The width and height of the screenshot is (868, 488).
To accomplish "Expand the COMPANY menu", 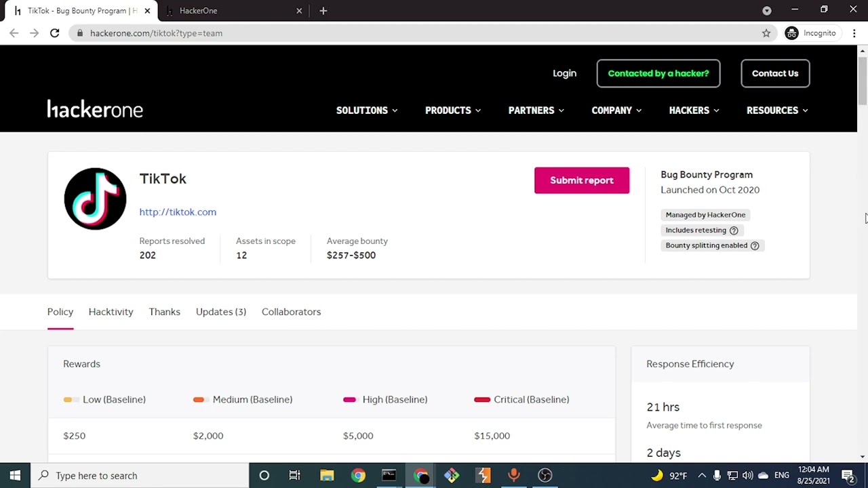I will [616, 110].
